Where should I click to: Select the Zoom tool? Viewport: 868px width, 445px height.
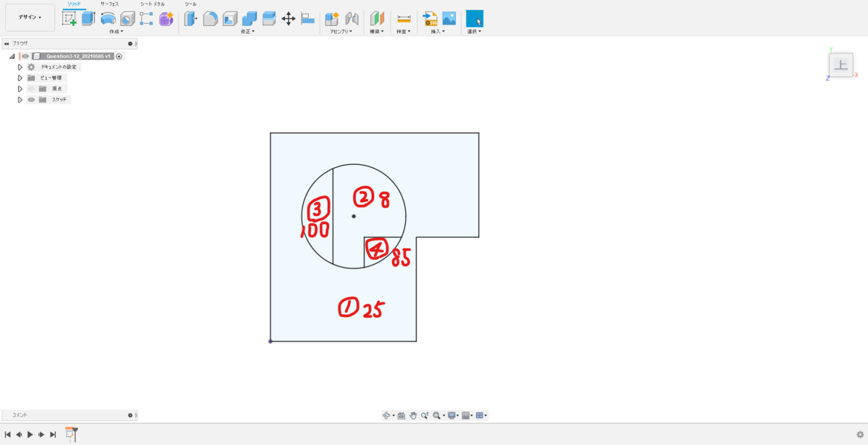425,415
